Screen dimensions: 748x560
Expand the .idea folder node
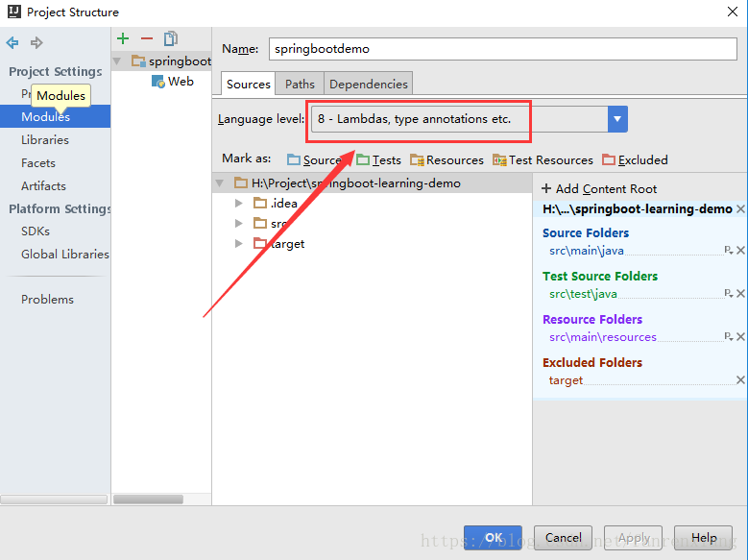pyautogui.click(x=239, y=203)
